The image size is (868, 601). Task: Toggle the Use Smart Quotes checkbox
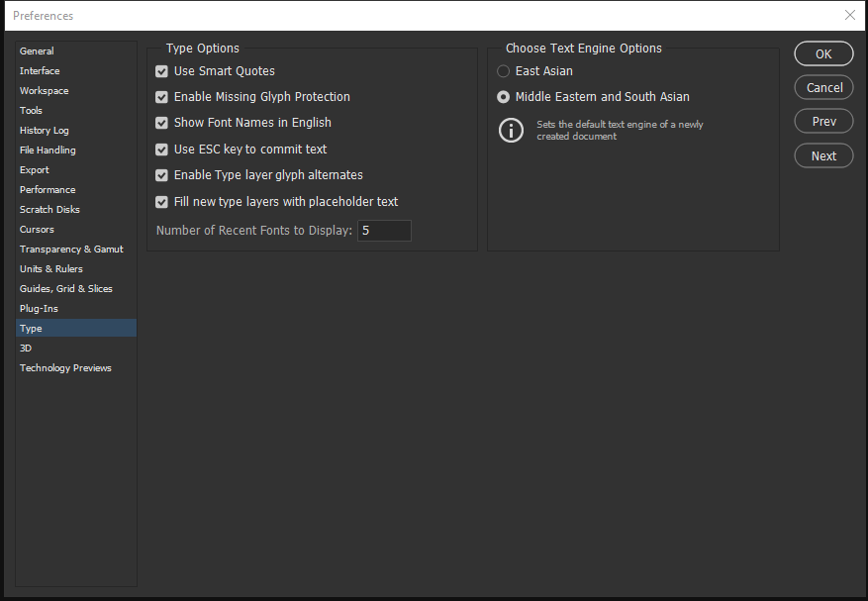[x=162, y=71]
